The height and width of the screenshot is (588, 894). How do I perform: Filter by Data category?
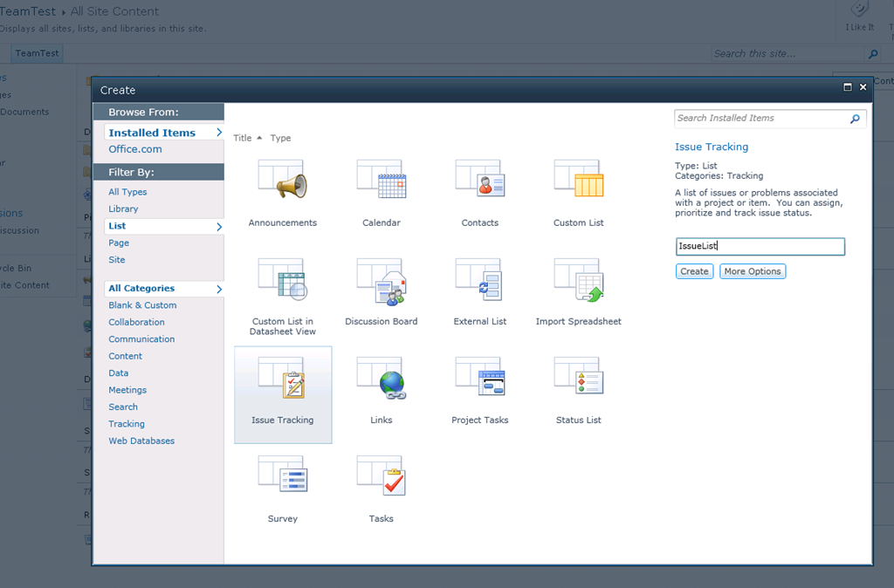pos(119,373)
